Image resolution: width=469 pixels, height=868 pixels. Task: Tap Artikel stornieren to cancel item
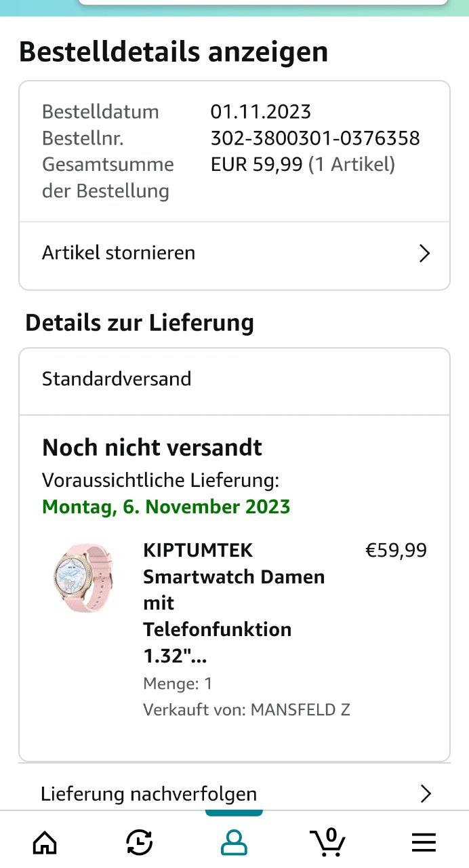[x=119, y=253]
